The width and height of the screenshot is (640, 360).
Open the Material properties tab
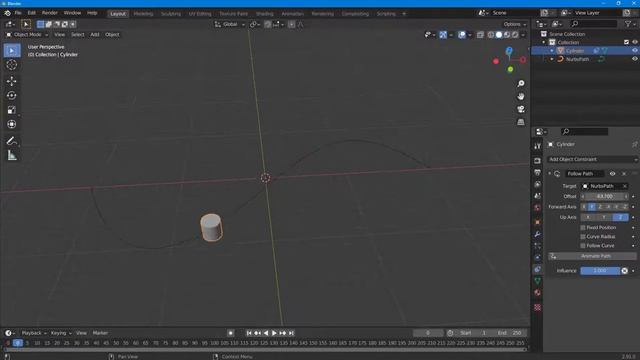pos(538,293)
